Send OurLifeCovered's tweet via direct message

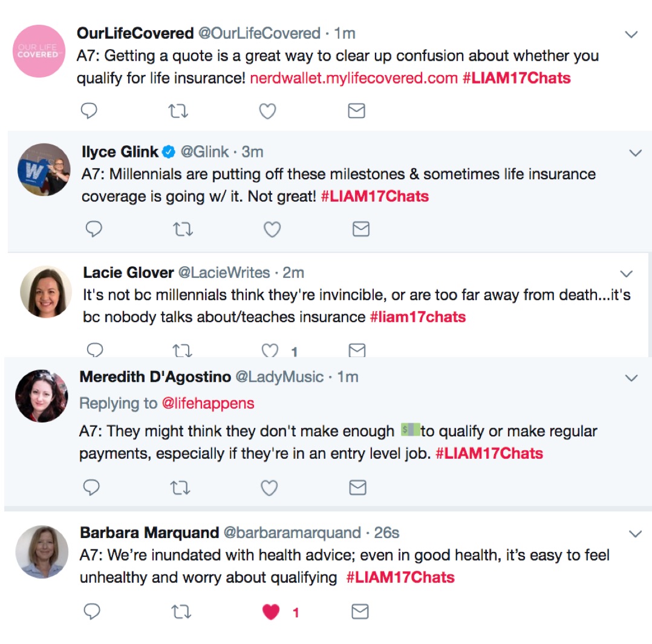click(x=356, y=111)
